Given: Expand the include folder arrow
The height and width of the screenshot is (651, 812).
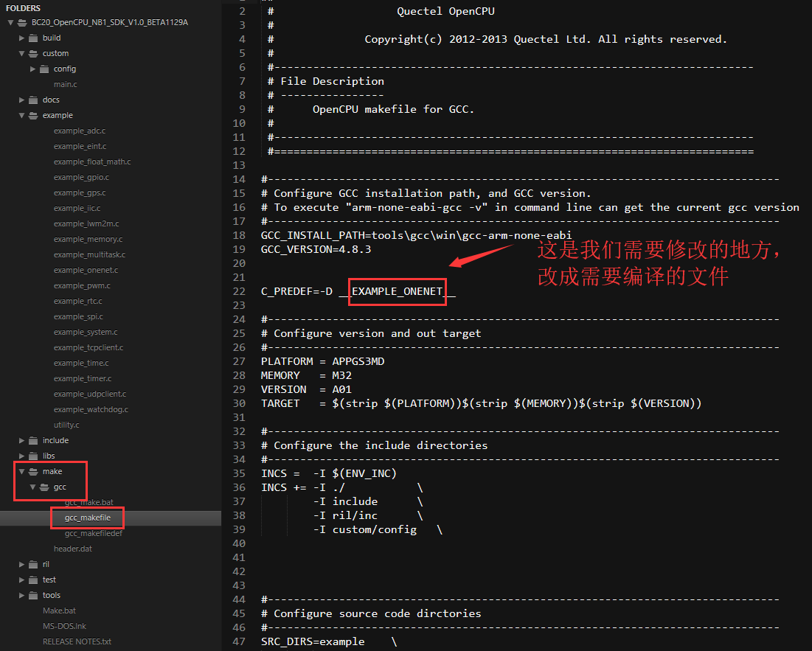Looking at the screenshot, I should pos(21,440).
